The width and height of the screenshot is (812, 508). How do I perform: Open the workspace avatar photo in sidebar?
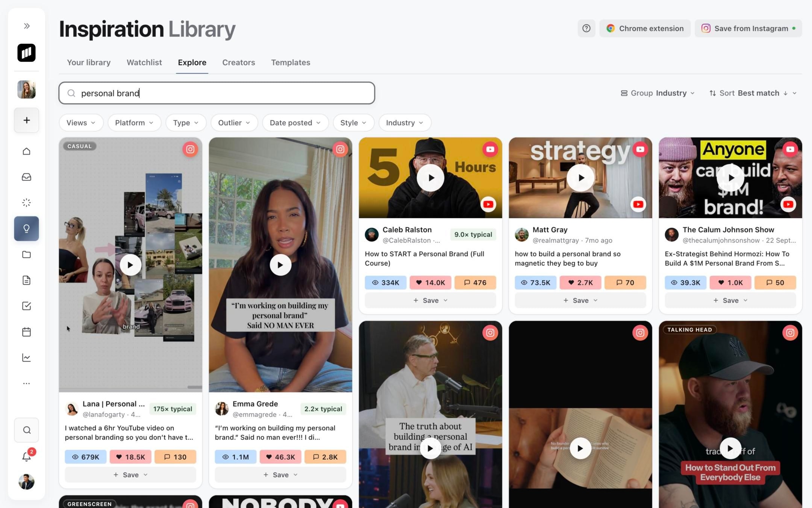[26, 90]
